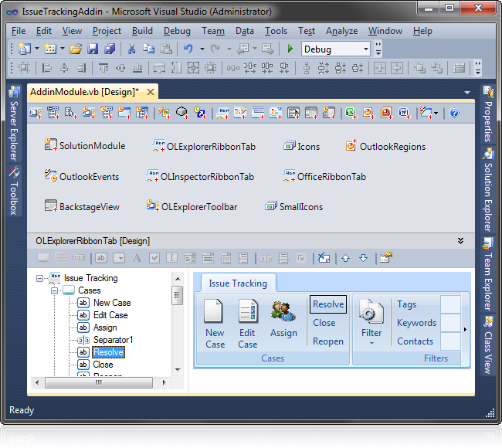
Task: Click Close button in ribbon preview
Action: (x=324, y=323)
